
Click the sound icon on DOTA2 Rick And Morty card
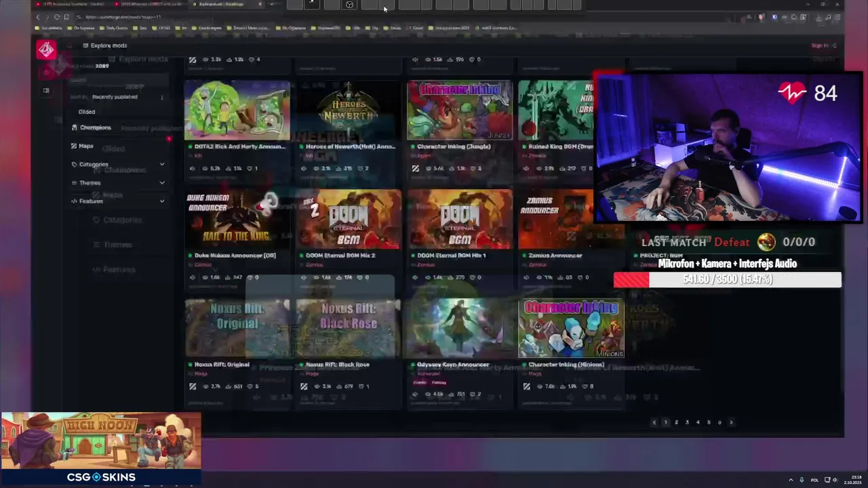coord(193,168)
